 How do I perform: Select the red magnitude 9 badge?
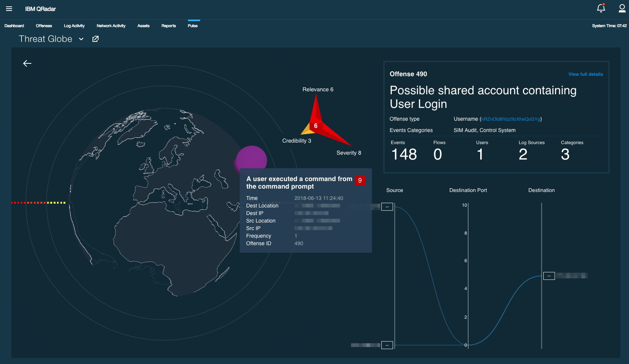[x=360, y=180]
